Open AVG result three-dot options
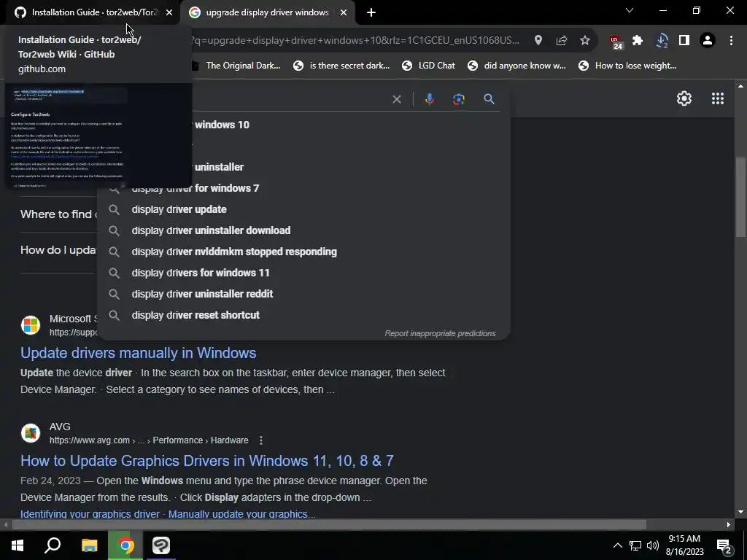 [x=261, y=440]
